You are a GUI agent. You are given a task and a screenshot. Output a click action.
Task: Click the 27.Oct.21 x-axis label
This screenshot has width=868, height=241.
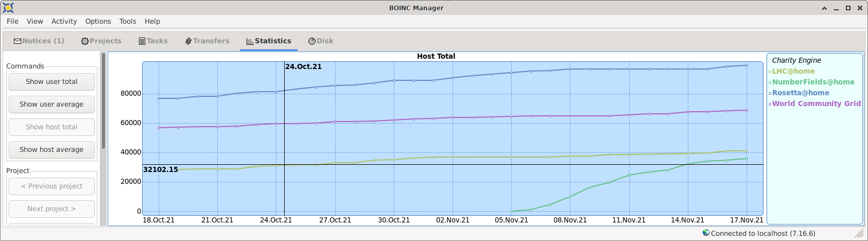pos(335,220)
